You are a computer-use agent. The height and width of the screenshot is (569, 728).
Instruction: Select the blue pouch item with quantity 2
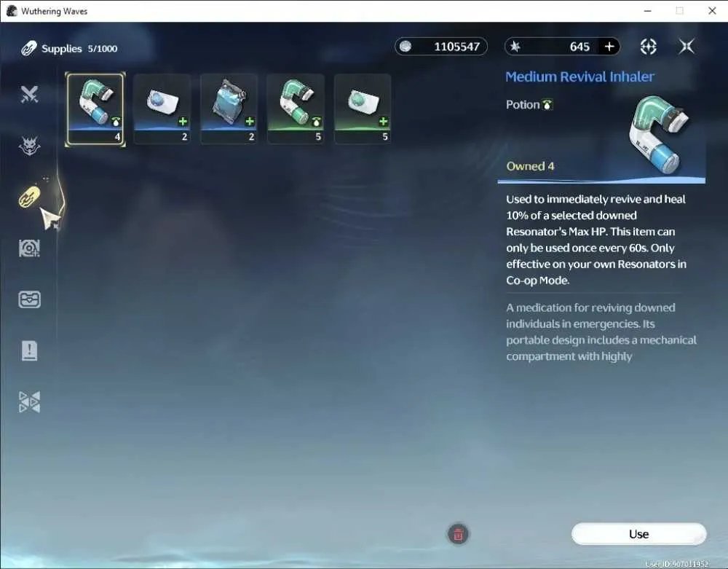229,109
